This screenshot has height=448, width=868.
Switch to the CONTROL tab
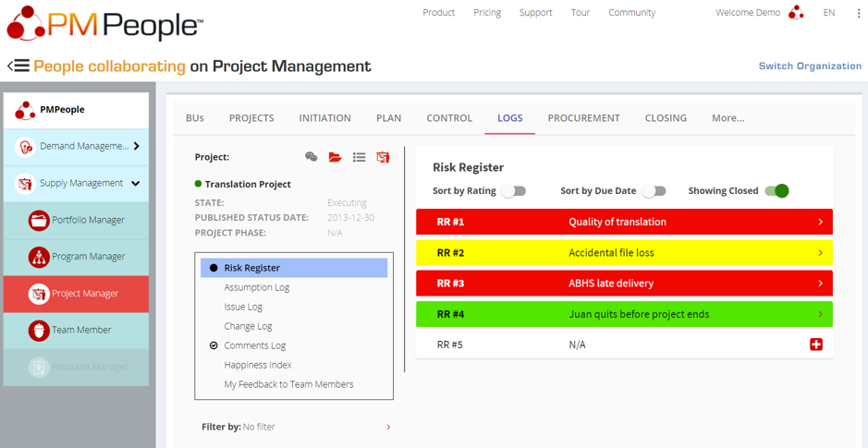pyautogui.click(x=449, y=118)
